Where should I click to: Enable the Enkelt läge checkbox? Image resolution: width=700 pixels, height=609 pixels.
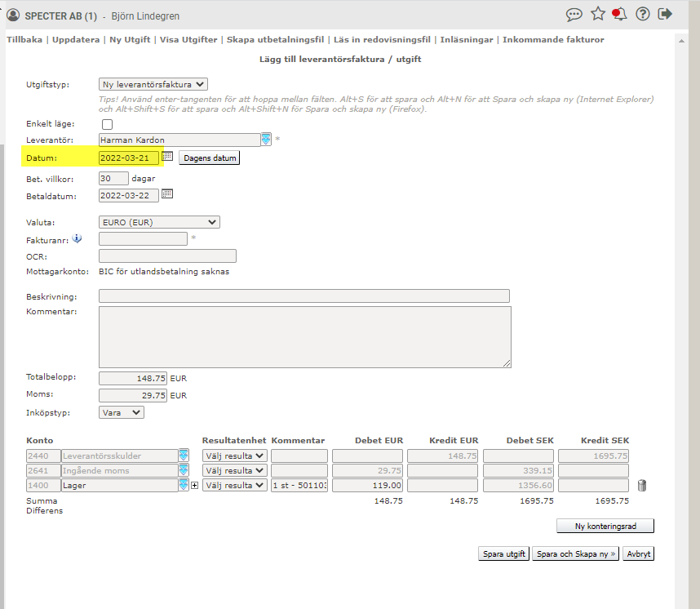107,124
